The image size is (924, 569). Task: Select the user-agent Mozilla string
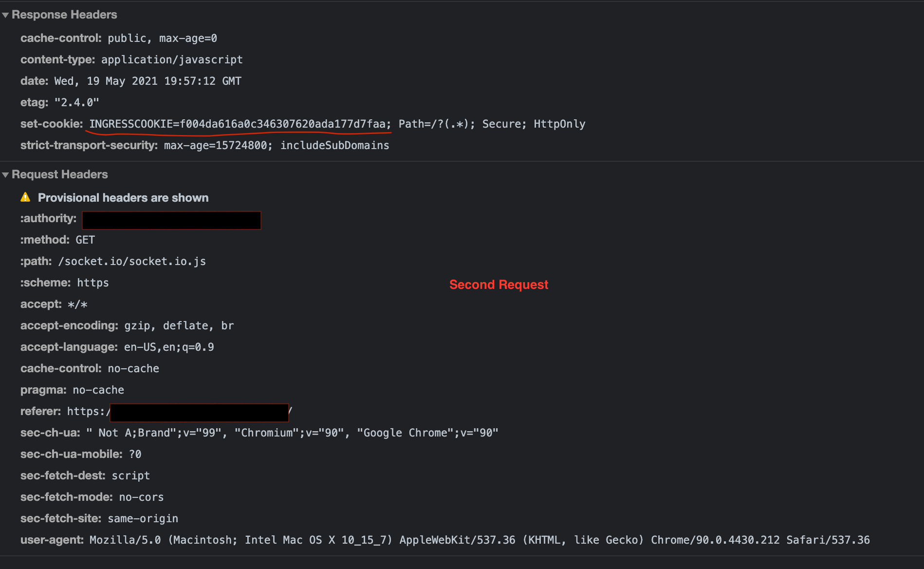coord(480,540)
